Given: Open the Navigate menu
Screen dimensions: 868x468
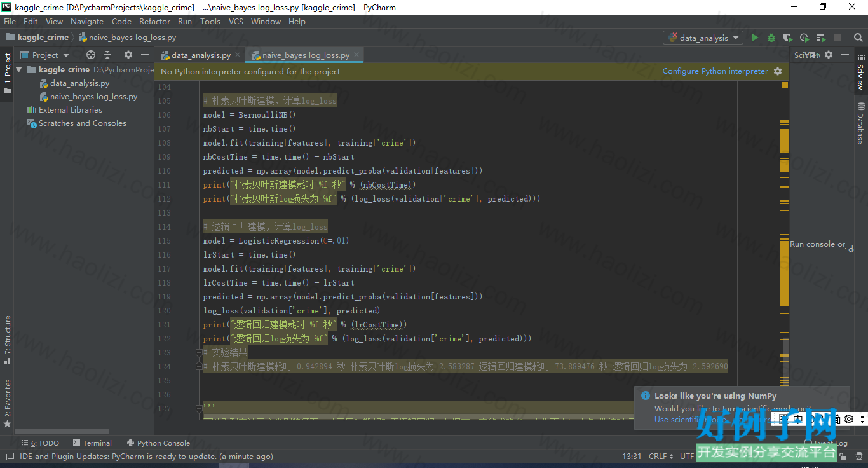Looking at the screenshot, I should pos(87,22).
